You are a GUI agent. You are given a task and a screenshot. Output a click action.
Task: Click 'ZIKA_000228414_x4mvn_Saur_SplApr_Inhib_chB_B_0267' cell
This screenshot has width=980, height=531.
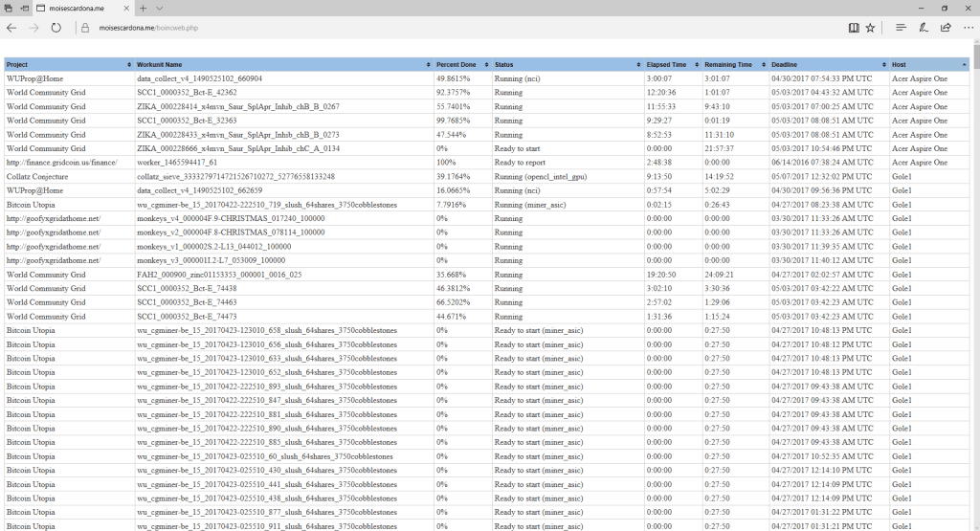(x=238, y=107)
